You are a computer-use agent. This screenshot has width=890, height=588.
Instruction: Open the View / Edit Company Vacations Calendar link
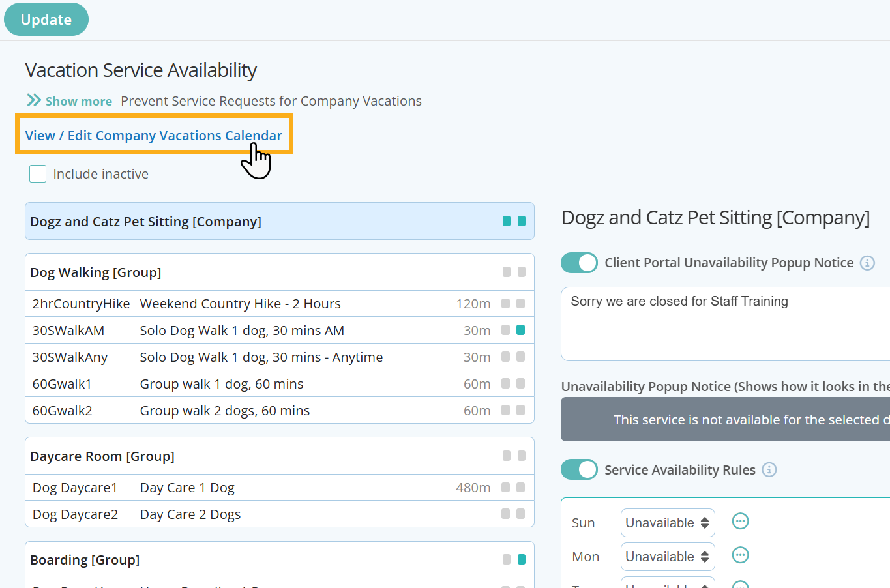coord(154,135)
